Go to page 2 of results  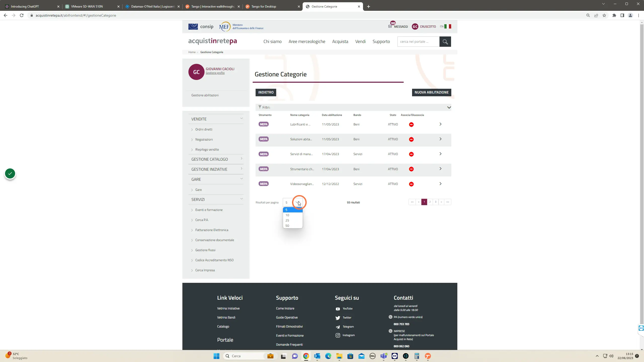[430, 202]
